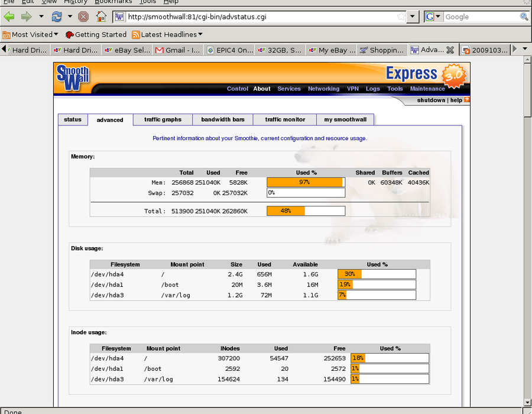Switch to the first Hard Dri... tab
This screenshot has width=532, height=414.
click(28, 50)
